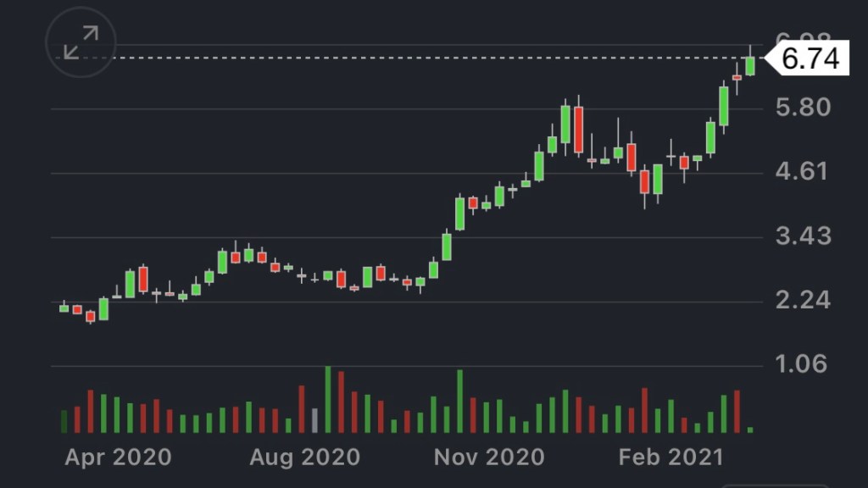Click the 5.80 price axis label

click(x=802, y=108)
